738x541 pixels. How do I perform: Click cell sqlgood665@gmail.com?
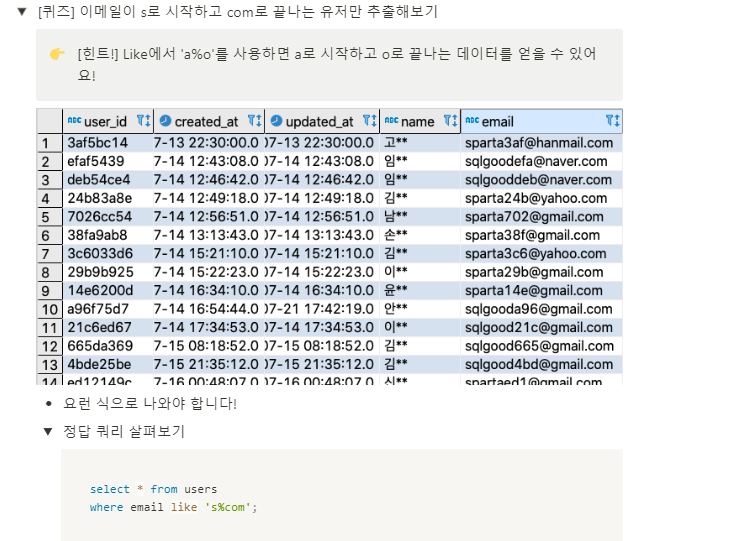(x=539, y=346)
